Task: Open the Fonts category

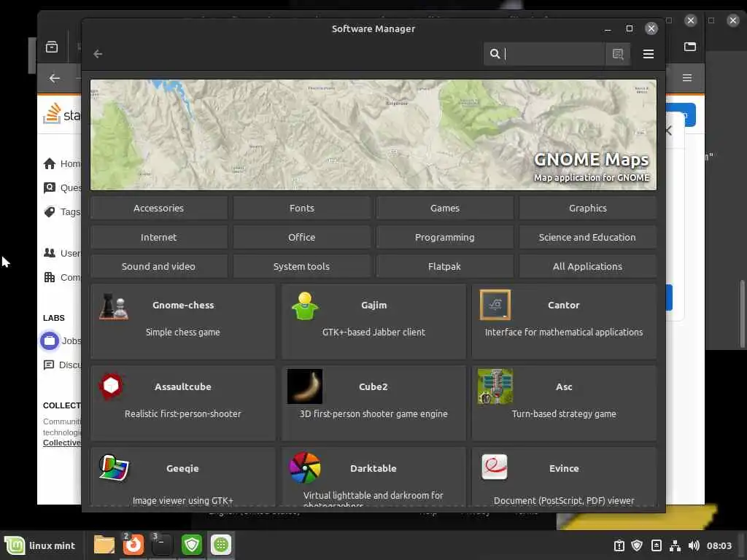Action: point(301,208)
